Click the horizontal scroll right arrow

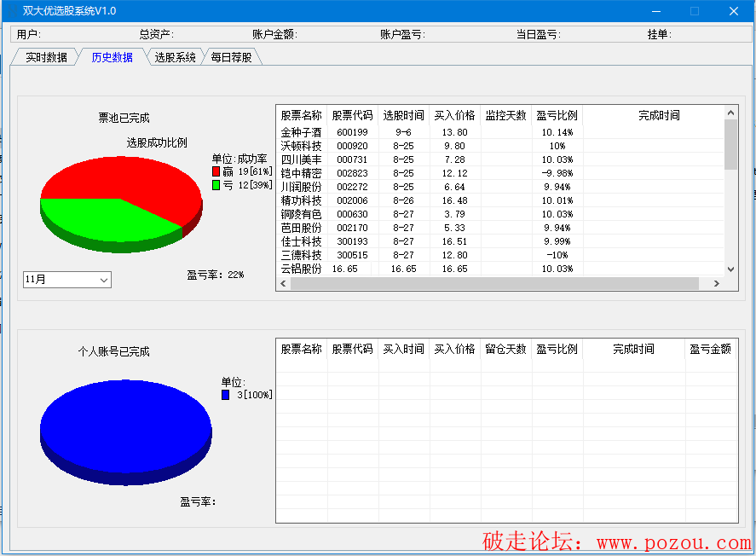pos(717,284)
